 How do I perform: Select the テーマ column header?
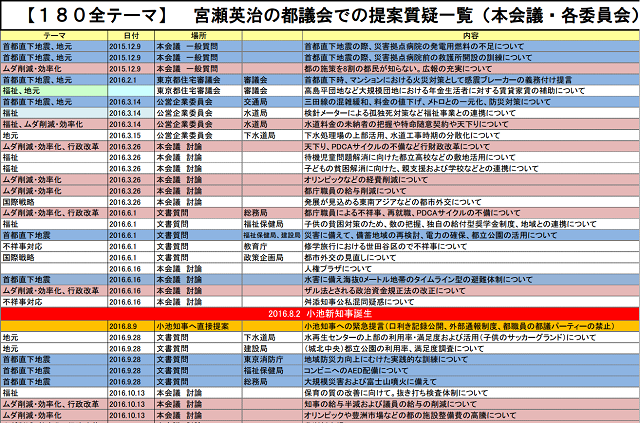click(54, 36)
